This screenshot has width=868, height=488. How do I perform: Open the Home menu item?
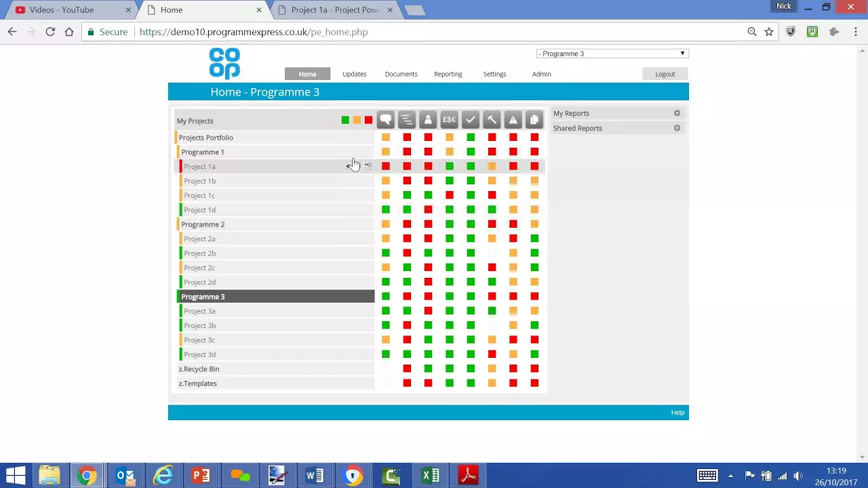tap(307, 74)
